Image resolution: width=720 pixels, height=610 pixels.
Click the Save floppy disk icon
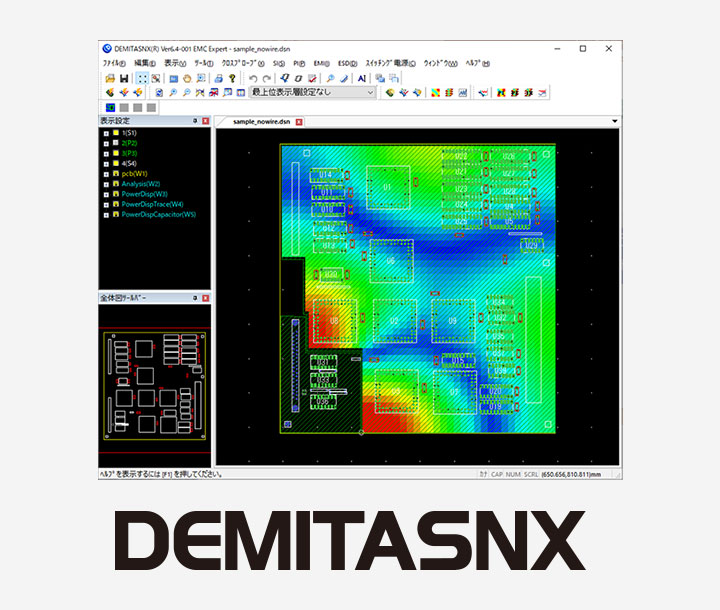coord(124,79)
